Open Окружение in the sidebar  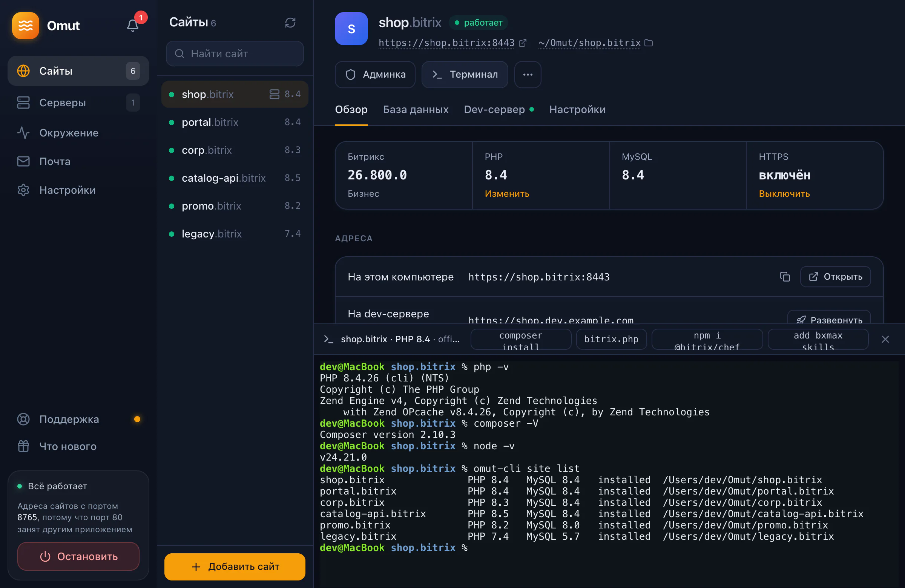coord(78,133)
